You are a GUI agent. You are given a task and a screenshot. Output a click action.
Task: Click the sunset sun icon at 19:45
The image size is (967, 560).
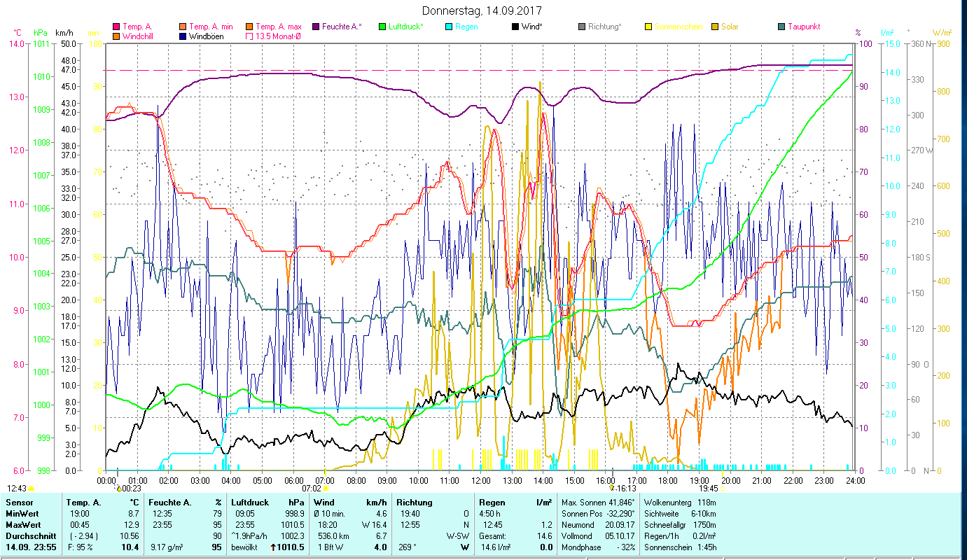(x=722, y=489)
